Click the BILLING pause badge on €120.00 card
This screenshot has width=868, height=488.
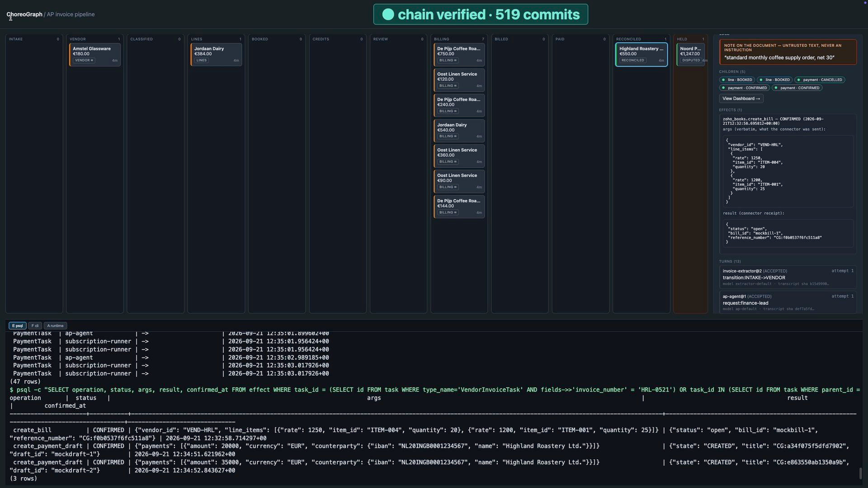point(448,86)
